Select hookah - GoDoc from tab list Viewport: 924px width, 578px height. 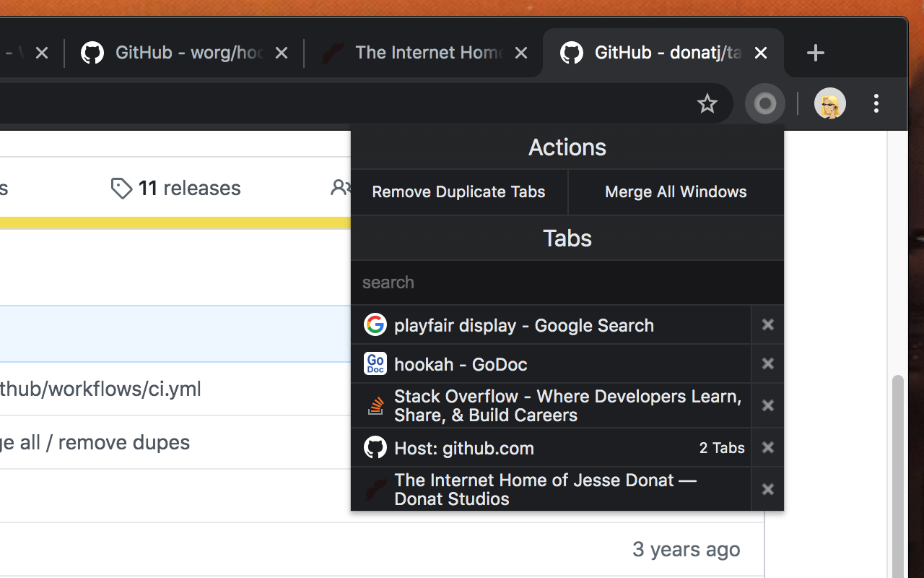point(551,364)
